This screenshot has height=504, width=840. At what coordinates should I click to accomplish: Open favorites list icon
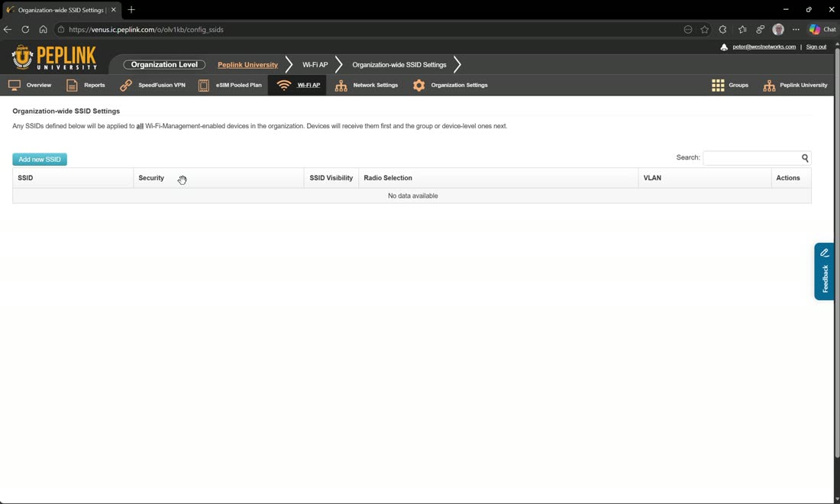(x=742, y=30)
